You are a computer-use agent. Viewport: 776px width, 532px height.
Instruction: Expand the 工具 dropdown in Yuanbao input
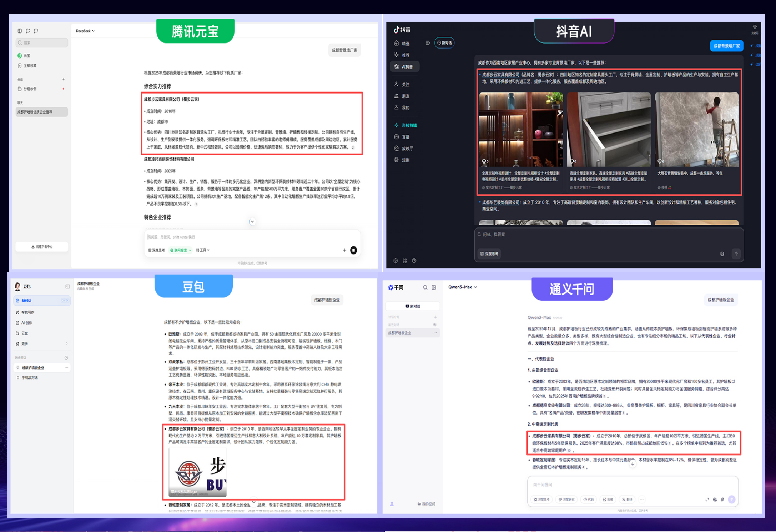click(x=203, y=250)
